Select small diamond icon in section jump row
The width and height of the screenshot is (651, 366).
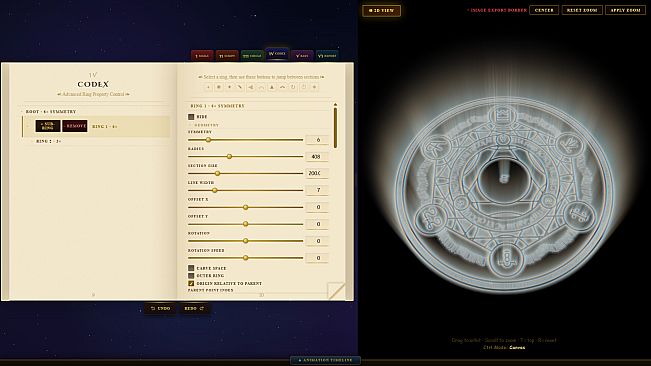pyautogui.click(x=229, y=87)
